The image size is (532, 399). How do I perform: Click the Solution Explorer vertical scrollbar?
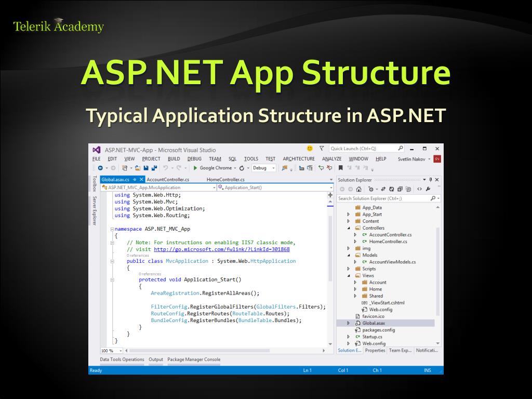pyautogui.click(x=437, y=271)
